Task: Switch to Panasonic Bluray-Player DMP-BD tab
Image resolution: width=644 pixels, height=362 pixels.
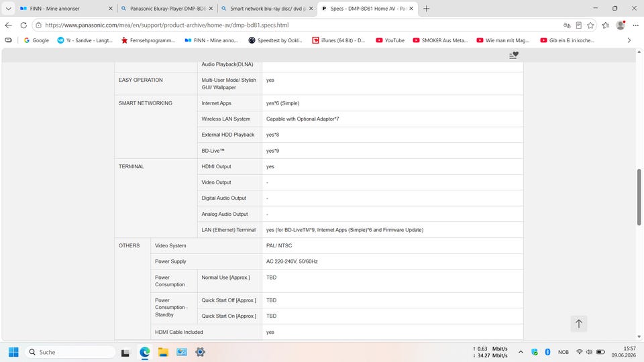Action: click(x=168, y=8)
